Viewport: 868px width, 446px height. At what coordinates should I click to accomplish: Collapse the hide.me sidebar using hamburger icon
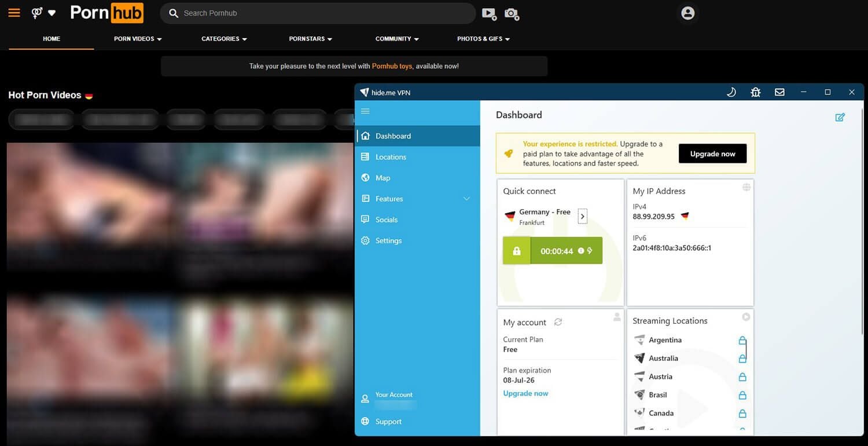click(365, 111)
